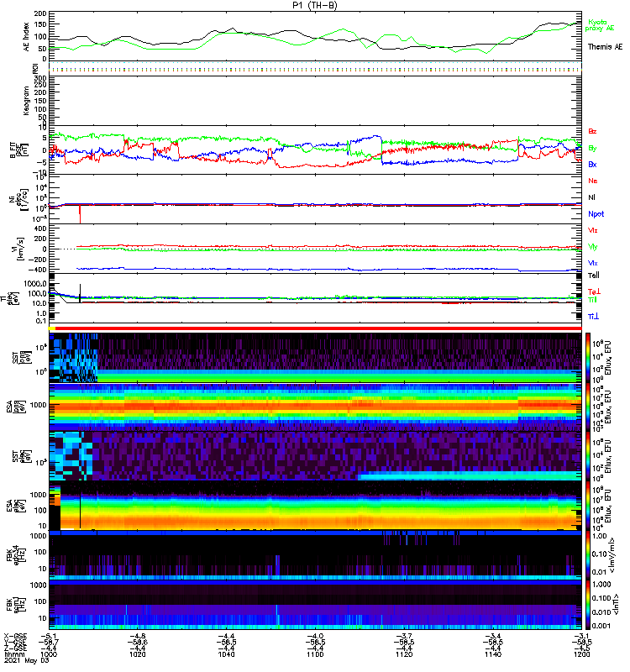Click the plot title P1 (TH-B)
This screenshot has width=630, height=672.
click(x=315, y=5)
